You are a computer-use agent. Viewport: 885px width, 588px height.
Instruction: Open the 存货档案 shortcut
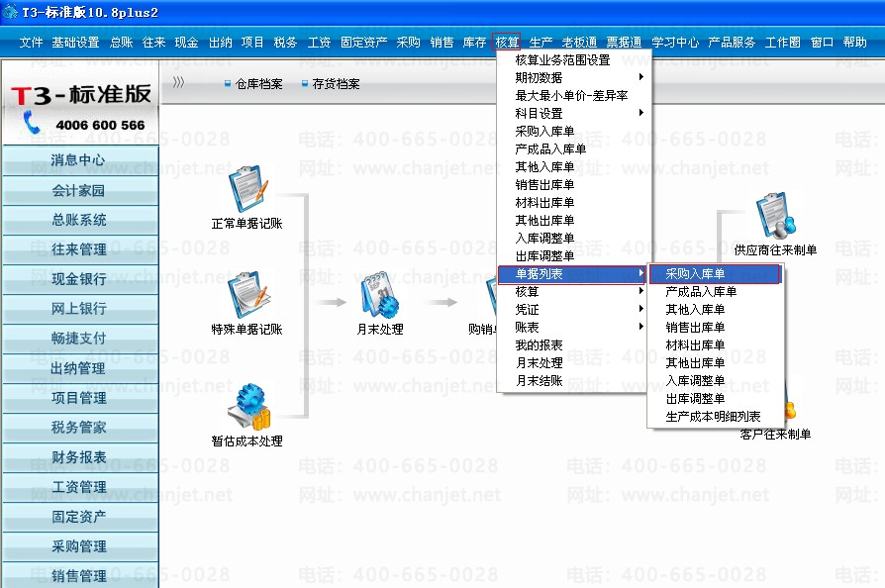coord(331,84)
